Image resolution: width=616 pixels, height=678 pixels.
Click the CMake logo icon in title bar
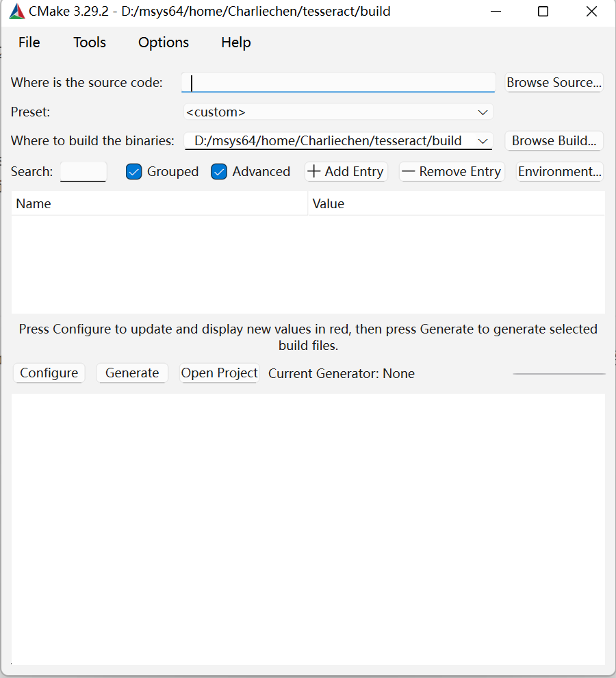(x=17, y=11)
